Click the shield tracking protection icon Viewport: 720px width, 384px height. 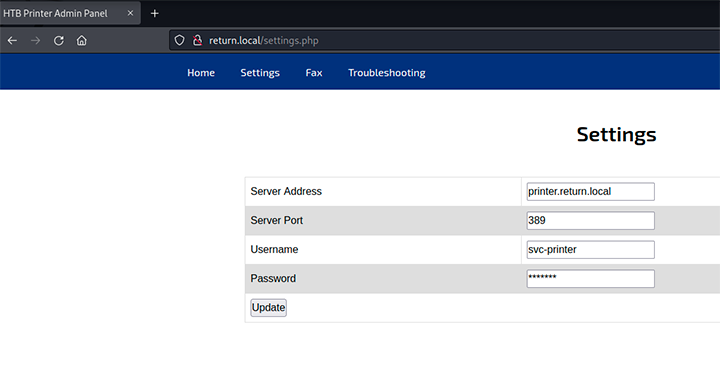point(180,40)
